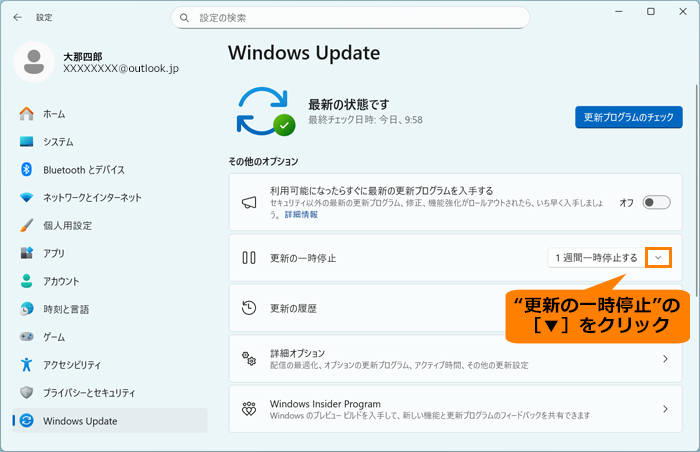The height and width of the screenshot is (452, 700).
Task: Click the pause icon beside 更新の一時停止
Action: pos(249,258)
